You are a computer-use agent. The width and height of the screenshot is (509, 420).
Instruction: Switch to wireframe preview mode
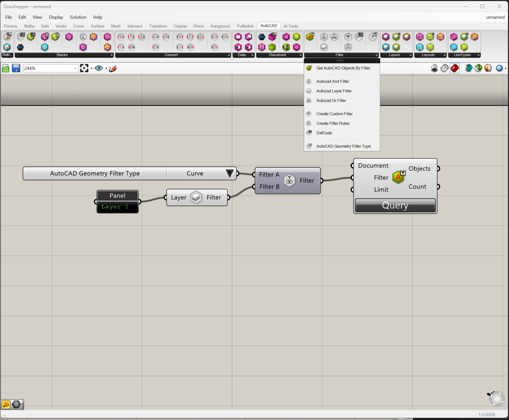444,68
